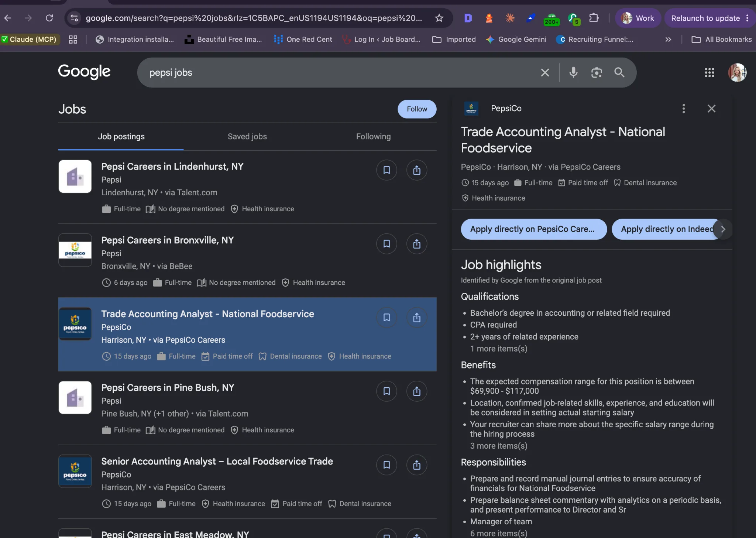756x538 pixels.
Task: Apply directly on PepsiCo Careers
Action: (x=534, y=229)
